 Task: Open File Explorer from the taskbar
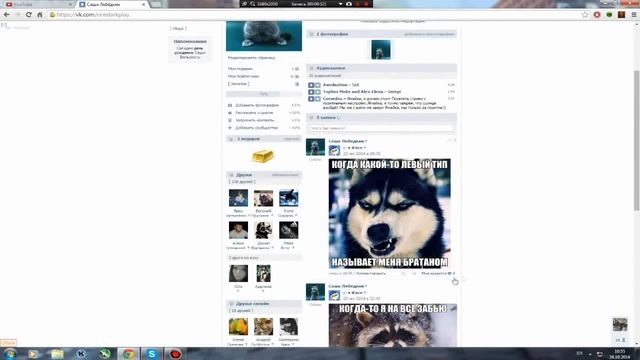click(57, 353)
